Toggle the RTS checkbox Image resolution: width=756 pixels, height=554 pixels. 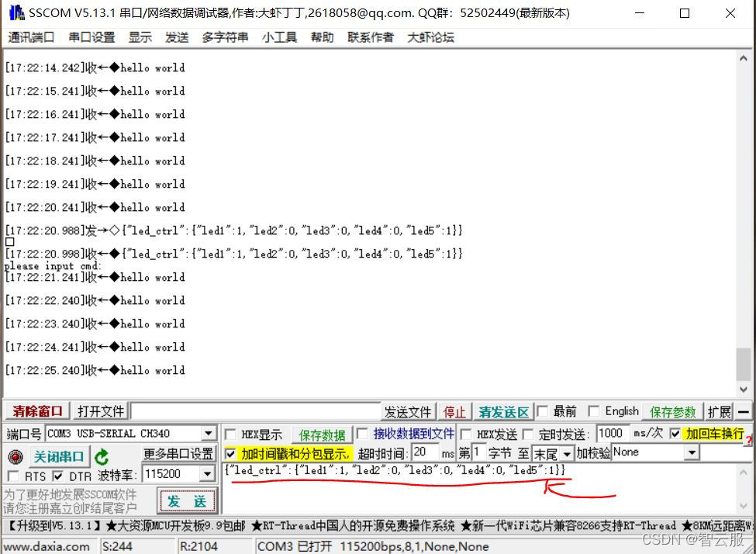[13, 476]
